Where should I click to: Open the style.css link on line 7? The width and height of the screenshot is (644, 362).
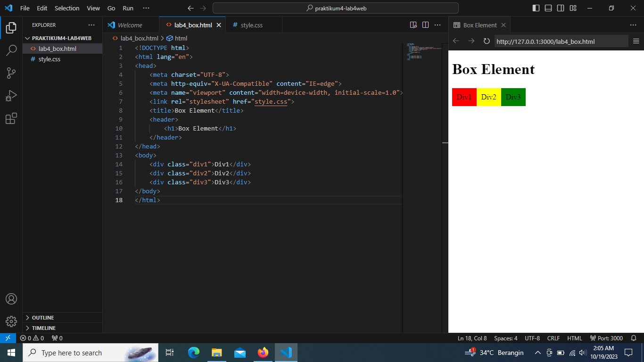[x=271, y=101]
